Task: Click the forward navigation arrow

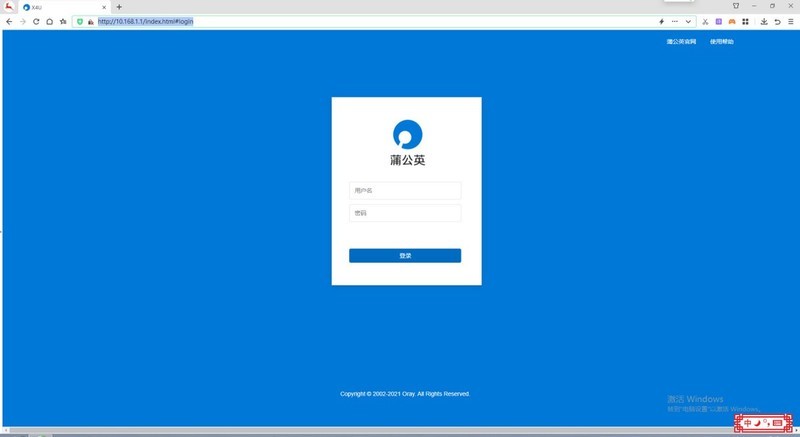Action: 22,21
